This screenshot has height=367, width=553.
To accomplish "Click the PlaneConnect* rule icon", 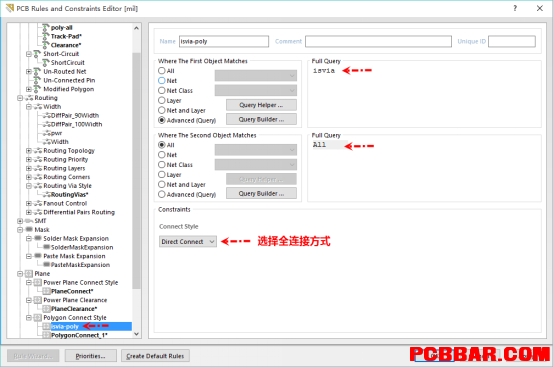I will [x=47, y=291].
